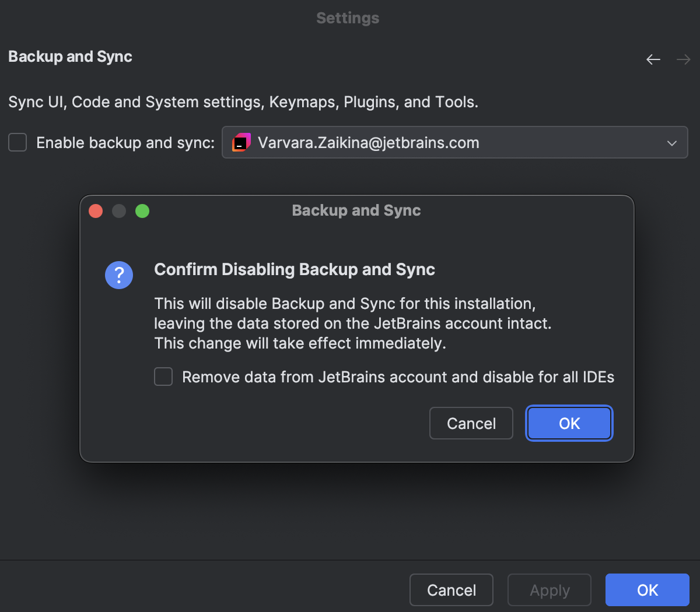Open the Varvara.Zaikina@jetbrains.com account dropdown
Viewport: 700px width, 612px height.
tap(455, 143)
